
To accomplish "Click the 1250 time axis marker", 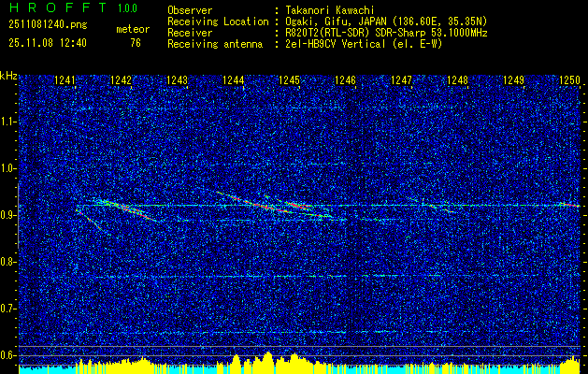I will point(569,80).
